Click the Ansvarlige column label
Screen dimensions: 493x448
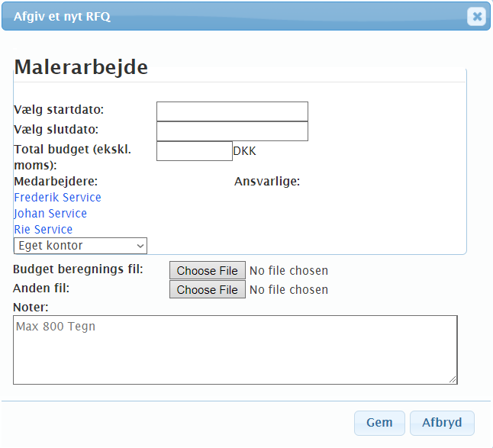(x=266, y=182)
